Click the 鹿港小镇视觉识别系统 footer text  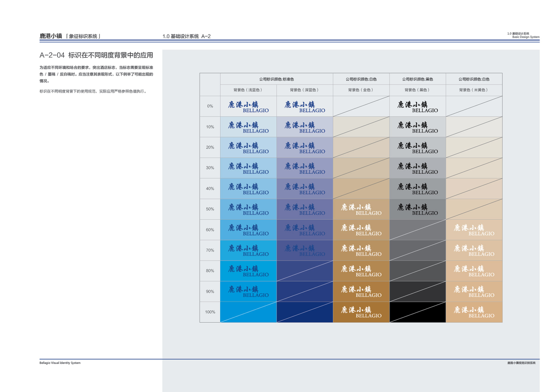click(521, 363)
